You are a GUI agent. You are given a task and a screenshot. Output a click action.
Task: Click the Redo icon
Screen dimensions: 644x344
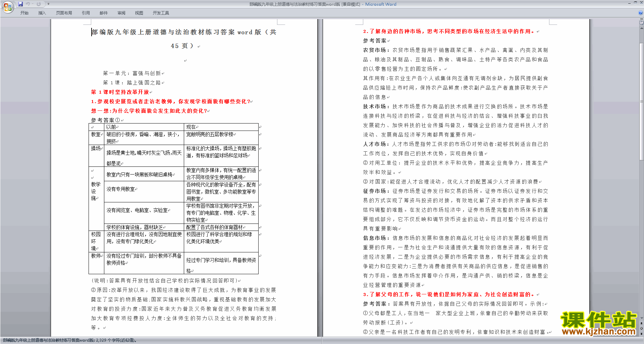[x=39, y=4]
